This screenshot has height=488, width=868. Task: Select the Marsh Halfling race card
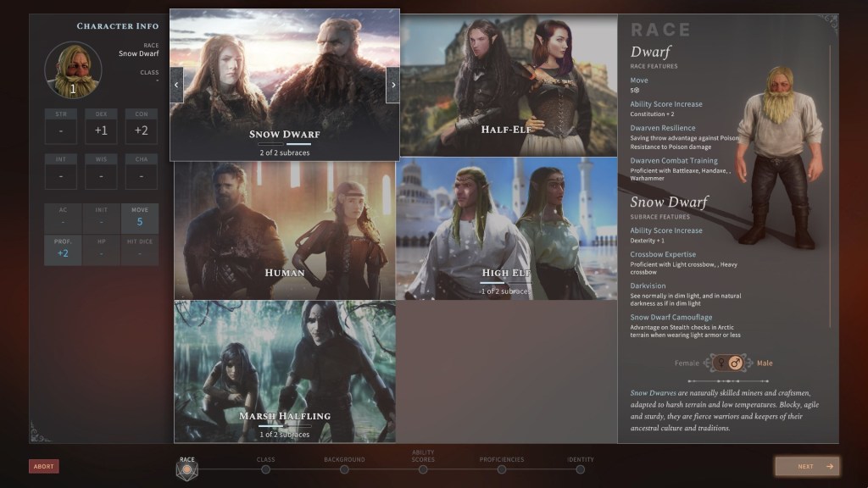point(285,371)
